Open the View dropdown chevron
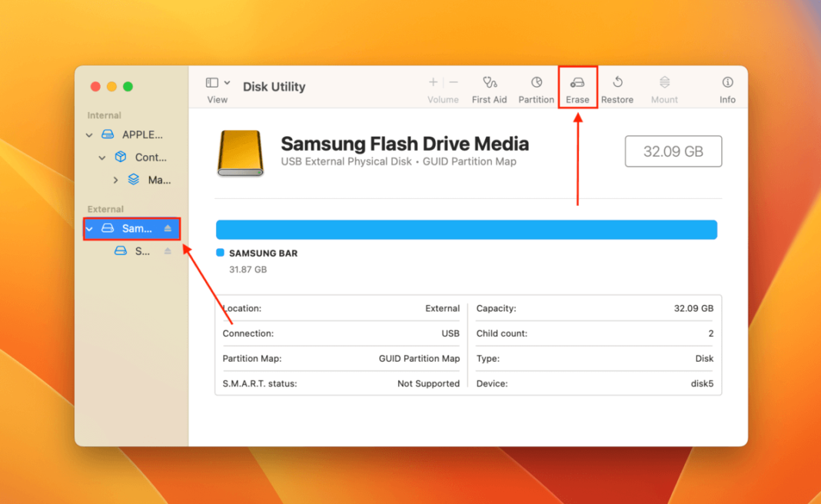Viewport: 821px width, 504px height. tap(227, 83)
